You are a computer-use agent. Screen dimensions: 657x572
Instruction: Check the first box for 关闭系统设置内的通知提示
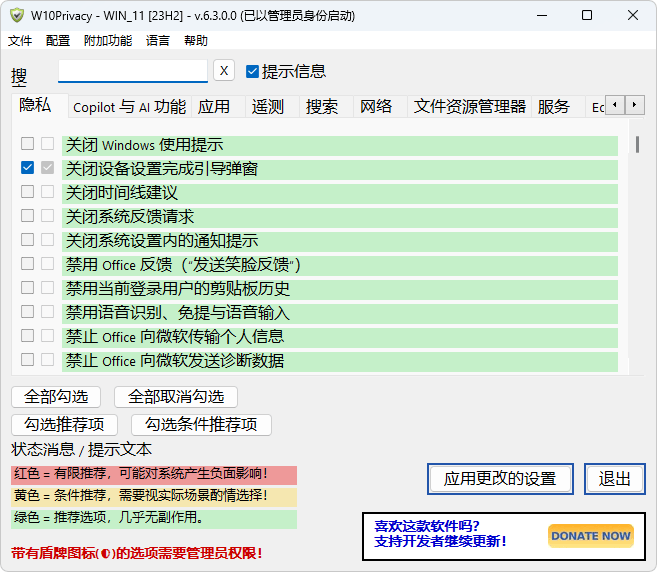[x=28, y=240]
